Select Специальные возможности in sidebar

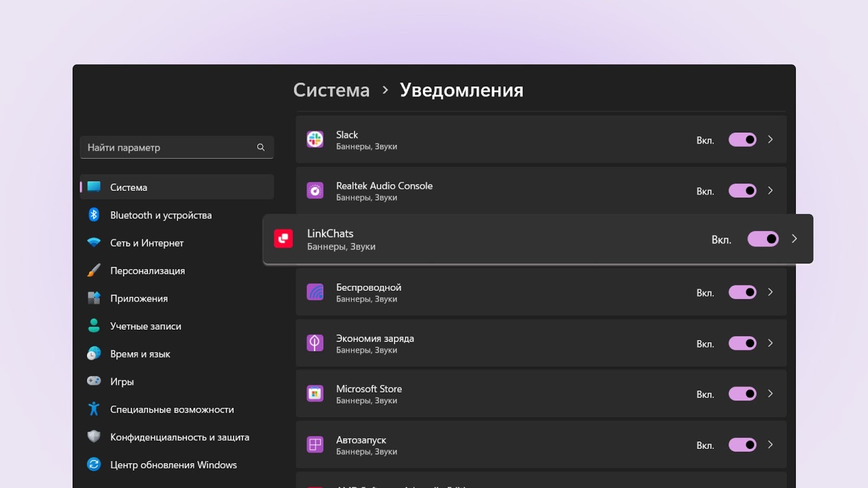(177, 409)
